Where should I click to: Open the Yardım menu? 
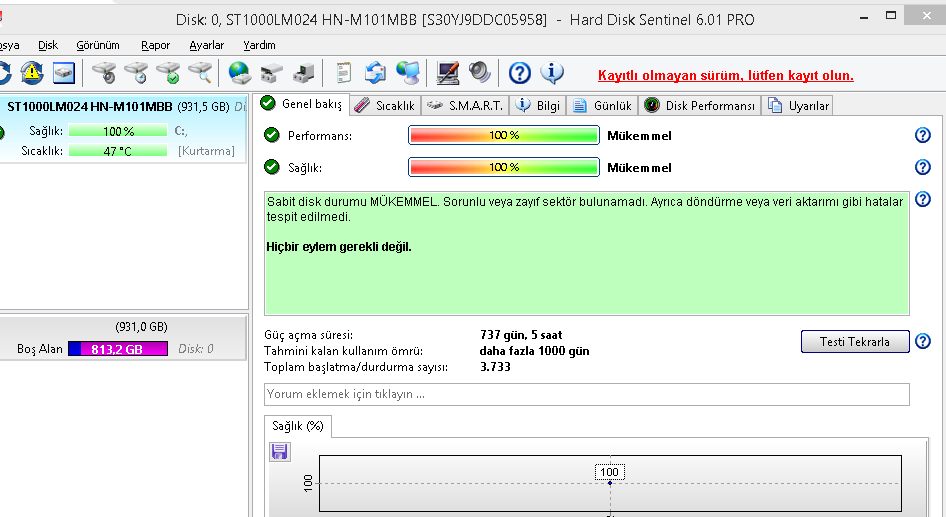coord(259,45)
